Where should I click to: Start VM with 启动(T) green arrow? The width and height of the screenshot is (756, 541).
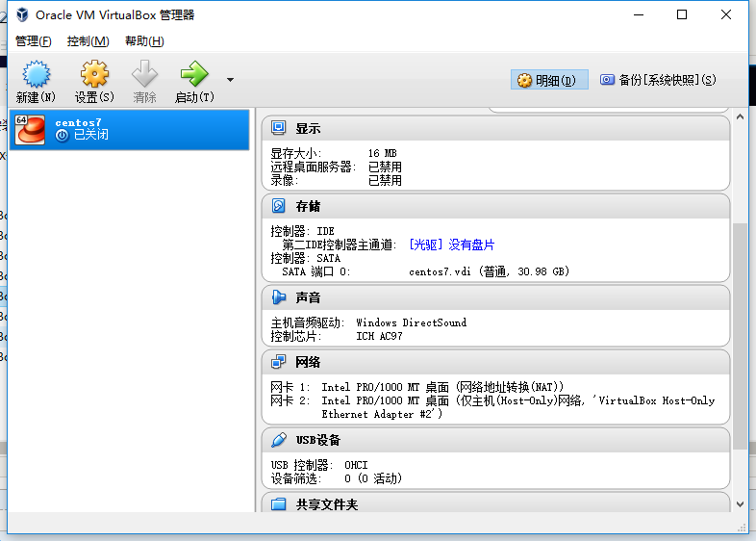coord(194,74)
